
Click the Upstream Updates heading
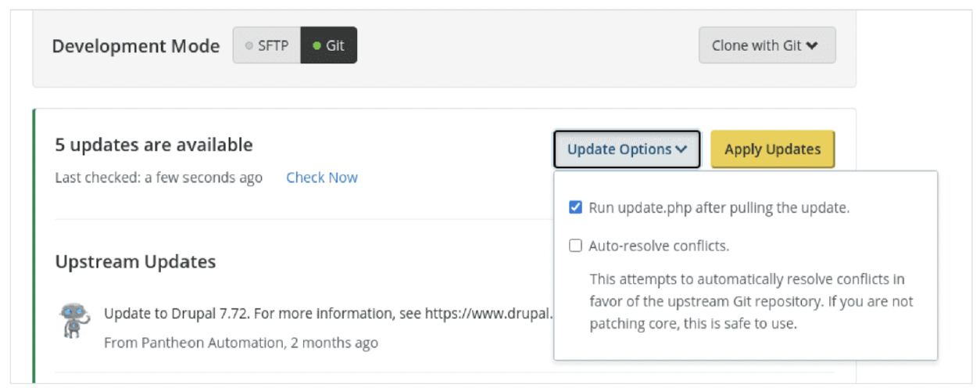[135, 261]
